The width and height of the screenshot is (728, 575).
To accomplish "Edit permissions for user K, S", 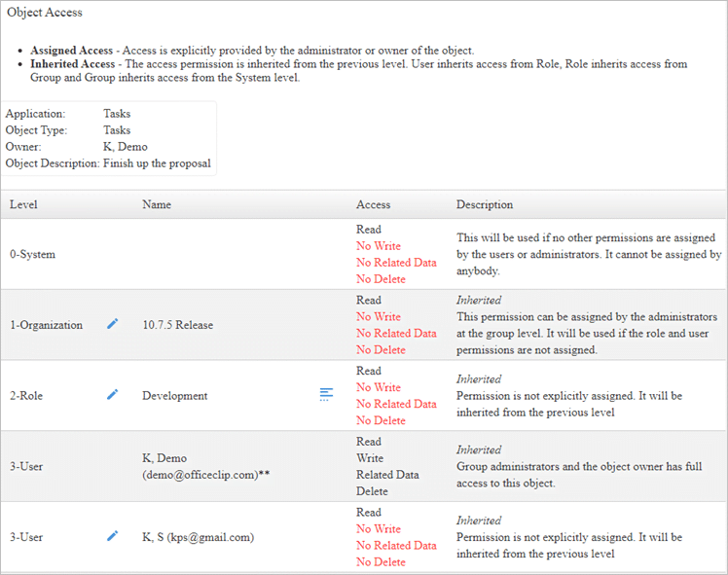I will point(112,536).
